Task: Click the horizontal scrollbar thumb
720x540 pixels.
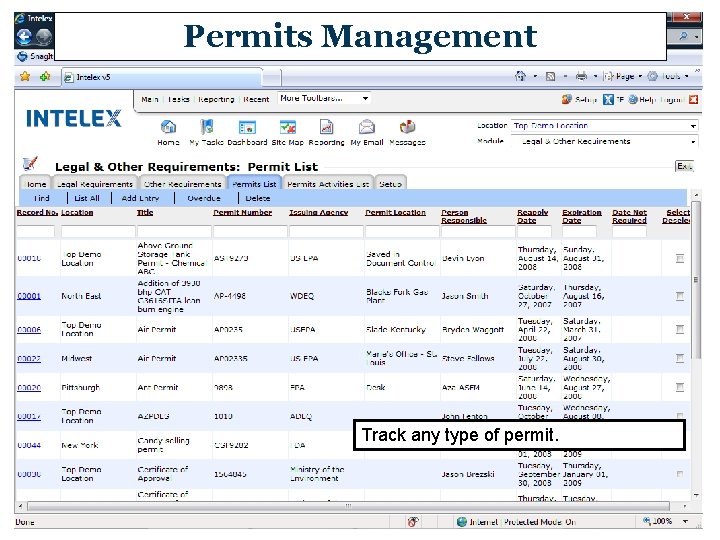Action: (x=348, y=506)
